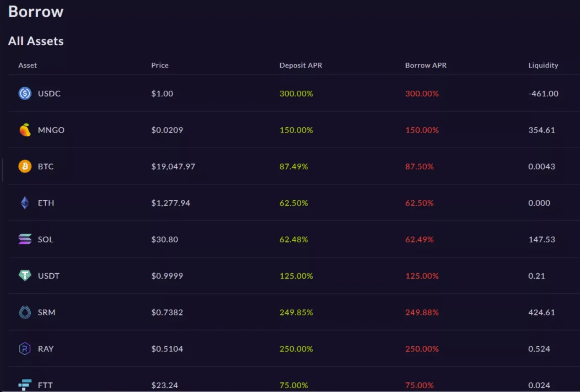
Task: Click the green USDT icon
Action: click(25, 275)
